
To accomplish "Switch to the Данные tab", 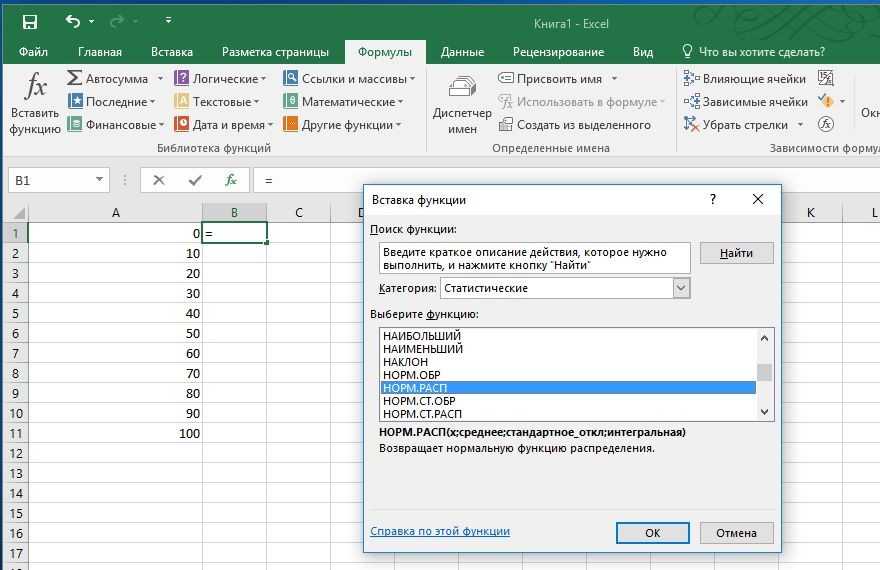I will click(462, 52).
